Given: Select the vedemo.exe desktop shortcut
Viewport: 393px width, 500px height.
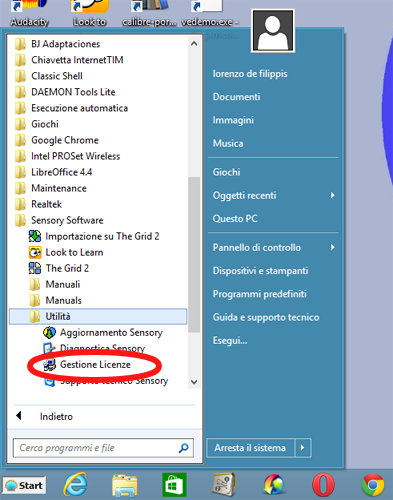Looking at the screenshot, I should click(210, 13).
